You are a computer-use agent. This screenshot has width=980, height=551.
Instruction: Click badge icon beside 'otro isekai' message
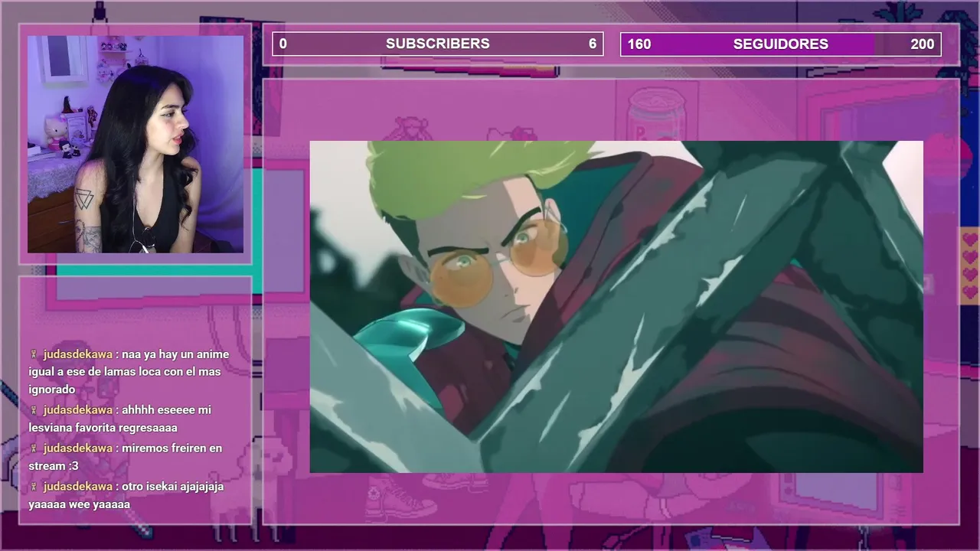(34, 487)
